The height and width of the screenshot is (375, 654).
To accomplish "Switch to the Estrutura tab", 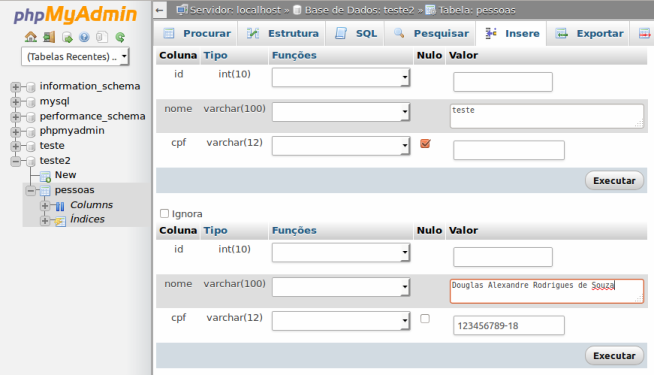I will pos(282,33).
